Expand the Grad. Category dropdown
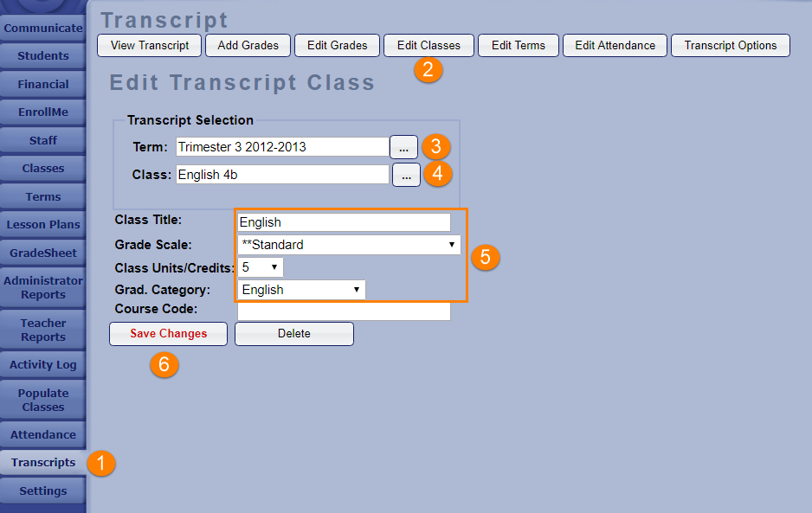812x513 pixels. point(301,290)
